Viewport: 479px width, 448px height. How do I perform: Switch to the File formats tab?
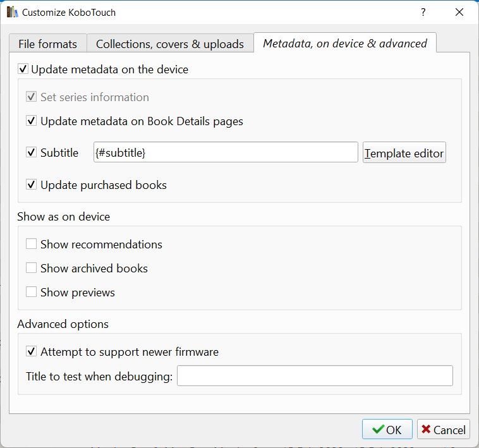[x=47, y=44]
